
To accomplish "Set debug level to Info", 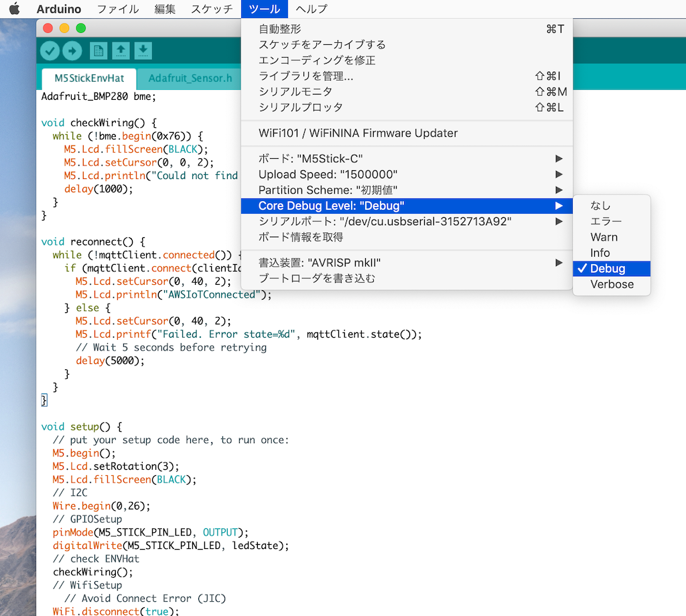I will [x=612, y=253].
